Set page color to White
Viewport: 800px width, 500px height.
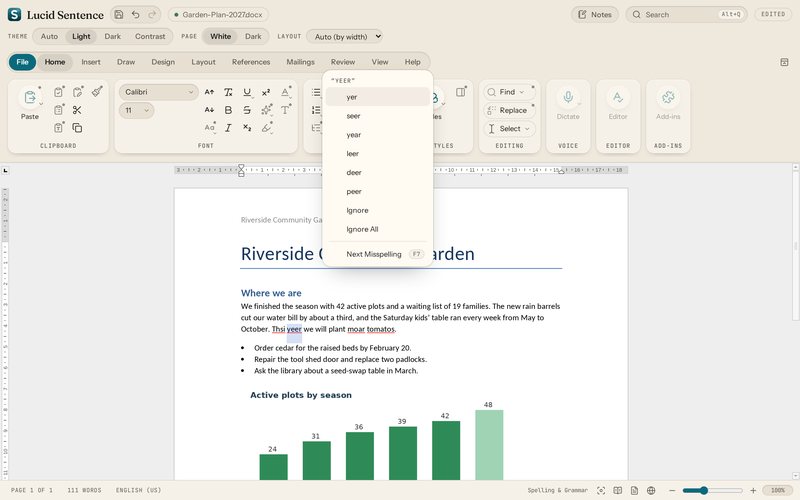[x=220, y=36]
